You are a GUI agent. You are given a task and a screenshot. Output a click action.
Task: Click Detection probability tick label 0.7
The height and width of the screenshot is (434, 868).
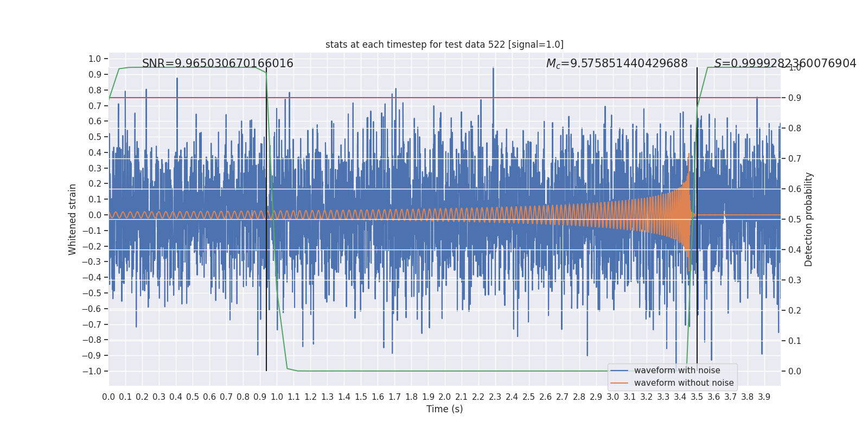[795, 159]
